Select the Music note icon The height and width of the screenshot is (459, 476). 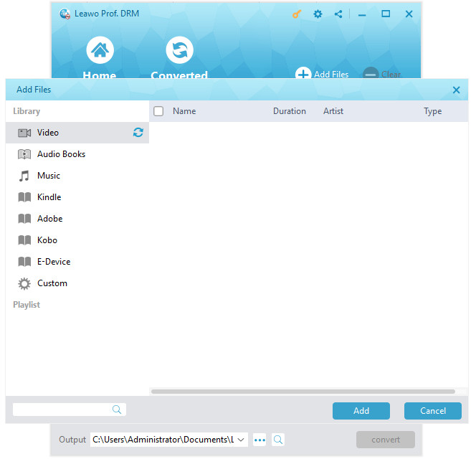click(24, 176)
